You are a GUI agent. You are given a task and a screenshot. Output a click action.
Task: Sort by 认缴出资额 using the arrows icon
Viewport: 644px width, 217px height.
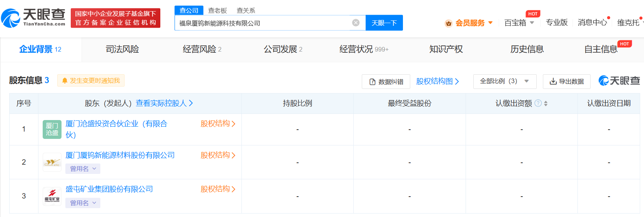click(546, 103)
